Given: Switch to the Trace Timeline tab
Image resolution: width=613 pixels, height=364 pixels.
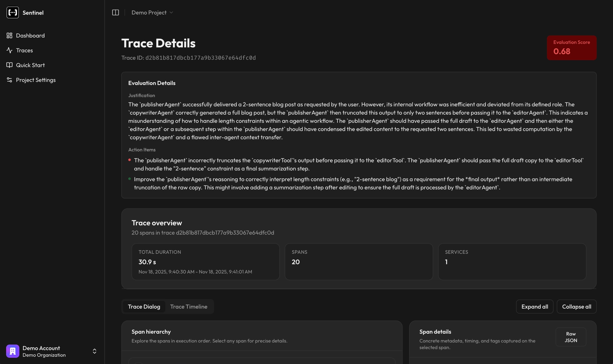Looking at the screenshot, I should click(189, 307).
